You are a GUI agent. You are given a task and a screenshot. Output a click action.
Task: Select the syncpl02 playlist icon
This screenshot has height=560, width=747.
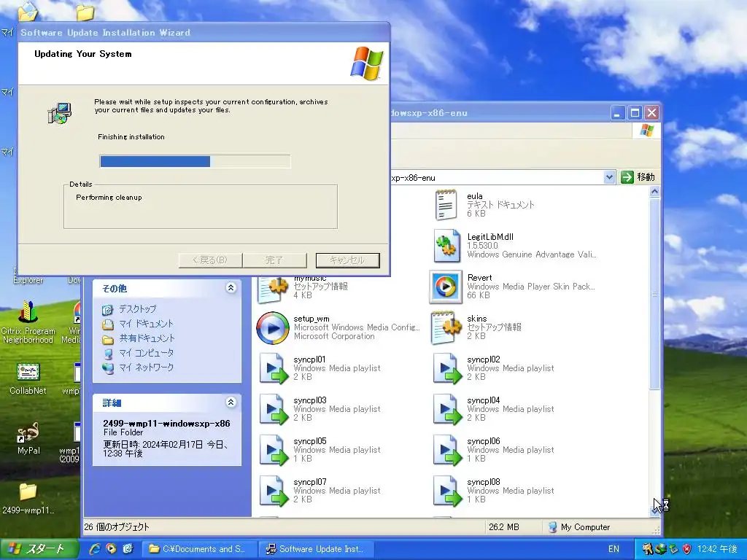click(x=447, y=368)
